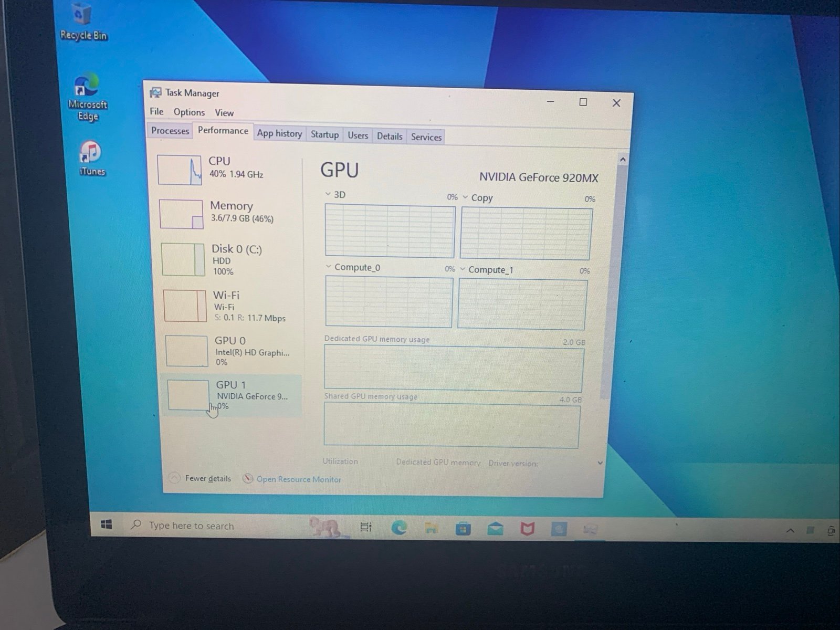The width and height of the screenshot is (840, 630).
Task: Open the Users tab
Action: [x=358, y=135]
